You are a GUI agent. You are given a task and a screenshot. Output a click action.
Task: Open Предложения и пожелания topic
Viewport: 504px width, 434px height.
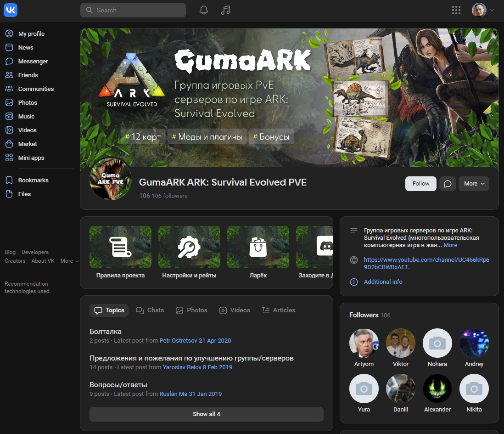[191, 358]
